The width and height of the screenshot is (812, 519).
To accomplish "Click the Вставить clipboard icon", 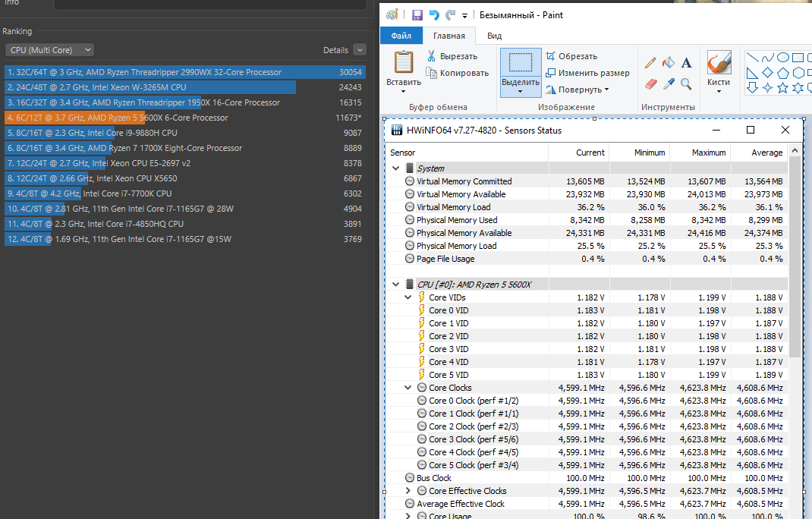I will pos(404,62).
